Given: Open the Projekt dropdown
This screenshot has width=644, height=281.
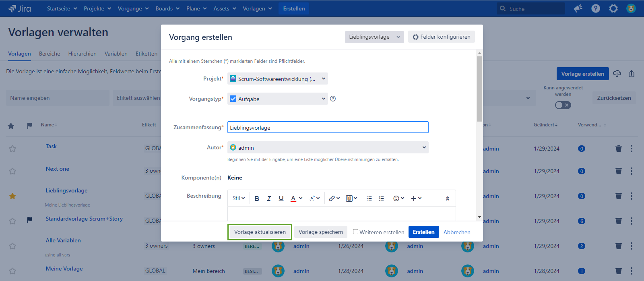Looking at the screenshot, I should click(x=278, y=79).
